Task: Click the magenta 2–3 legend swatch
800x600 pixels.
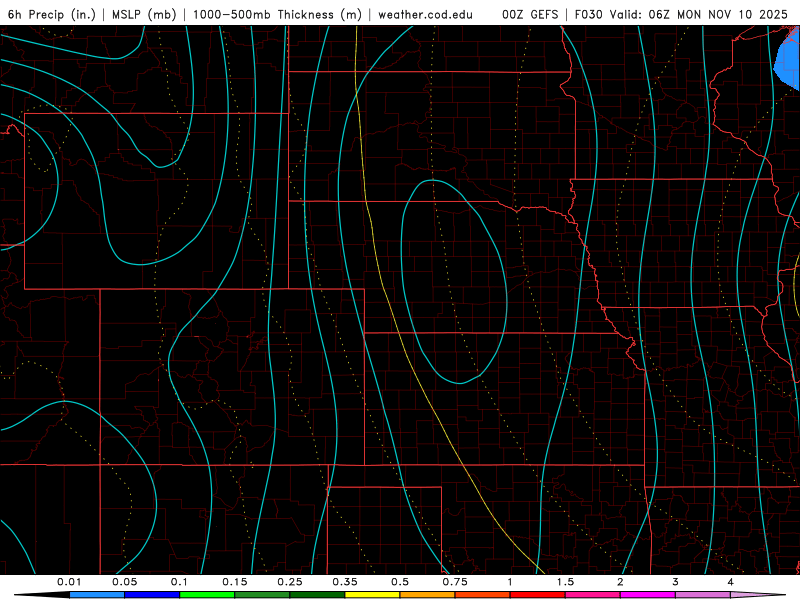Action: click(x=648, y=595)
